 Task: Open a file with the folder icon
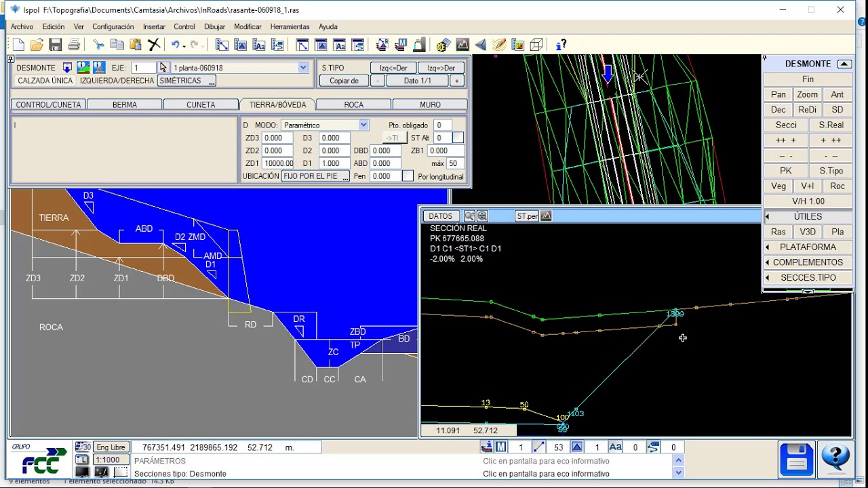[x=37, y=45]
